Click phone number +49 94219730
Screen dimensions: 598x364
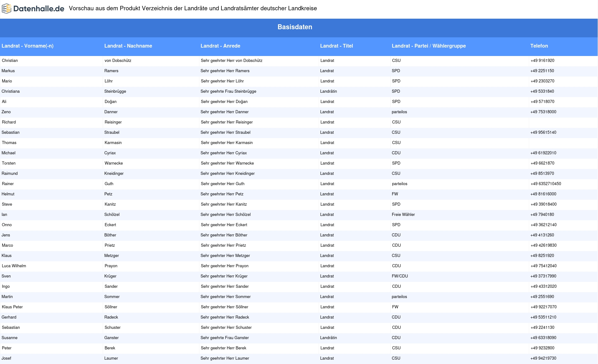pyautogui.click(x=543, y=358)
